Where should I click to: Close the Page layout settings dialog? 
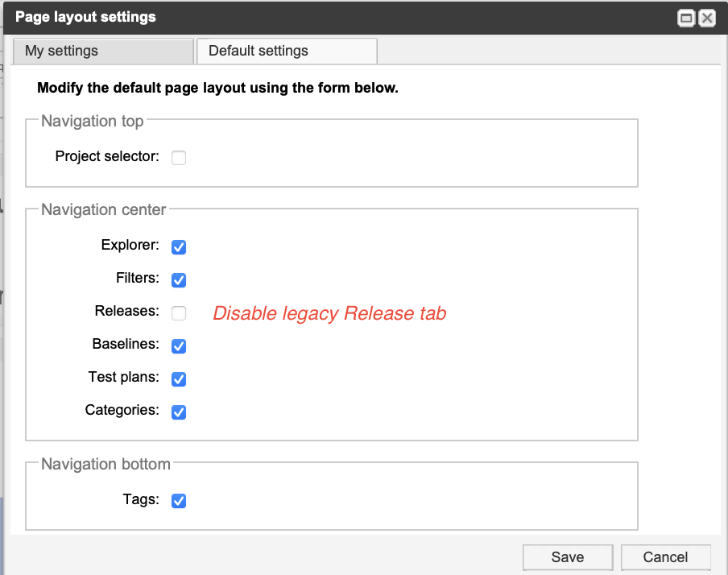coord(706,18)
